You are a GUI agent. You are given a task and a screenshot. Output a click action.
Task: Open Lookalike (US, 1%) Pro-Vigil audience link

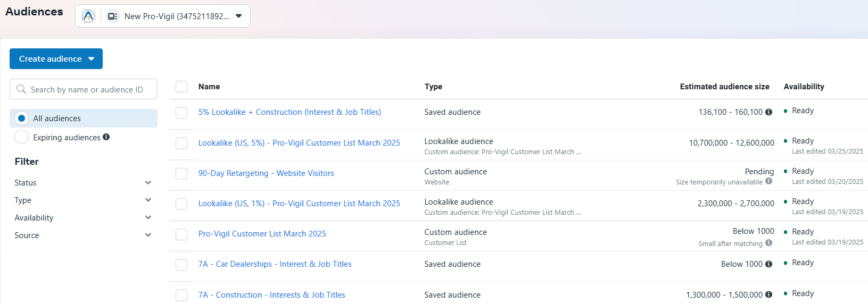coord(299,204)
